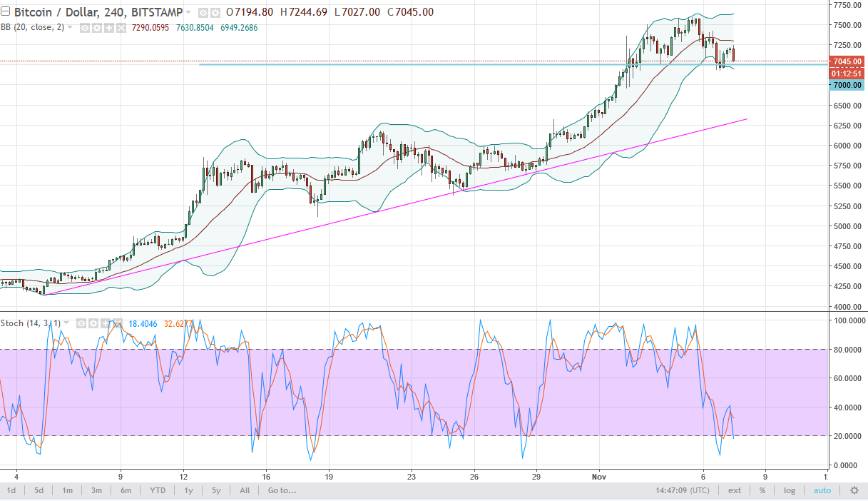This screenshot has height=501, width=868.
Task: Collapse the Bitcoin / Dollar legend box
Action: tap(5, 11)
